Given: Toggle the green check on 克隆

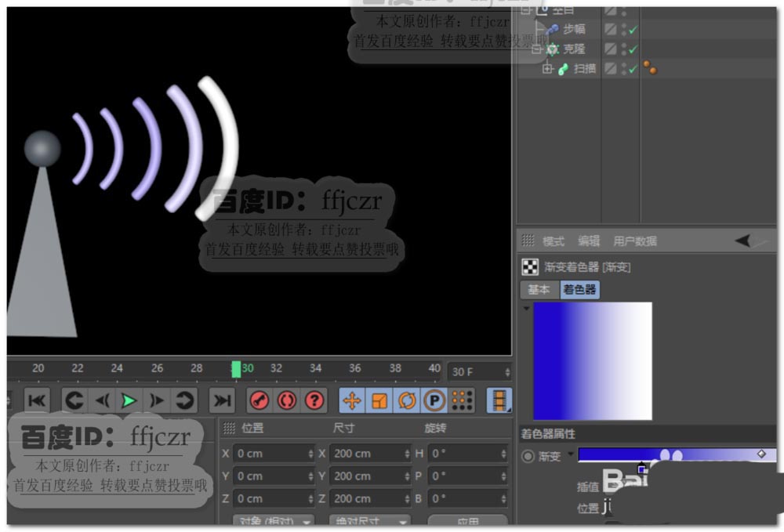Looking at the screenshot, I should coord(633,49).
